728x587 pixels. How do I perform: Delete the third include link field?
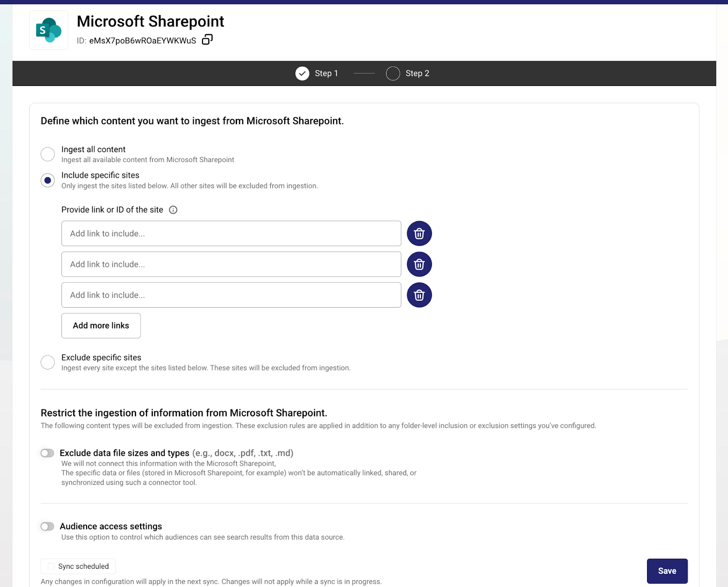[x=419, y=295]
